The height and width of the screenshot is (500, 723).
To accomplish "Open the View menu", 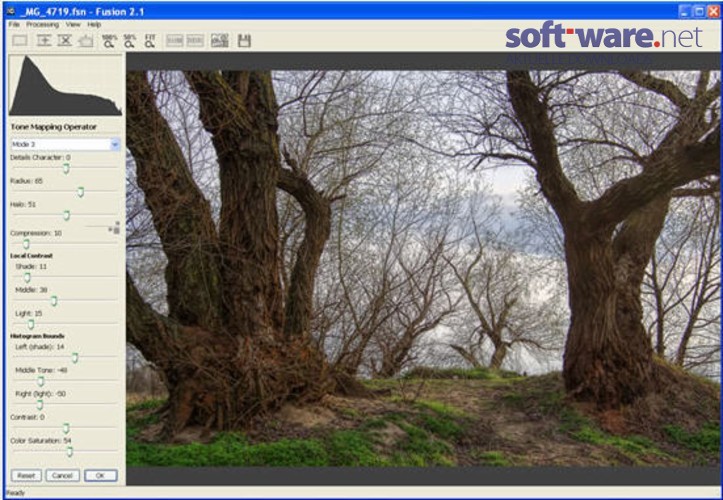I will point(73,24).
